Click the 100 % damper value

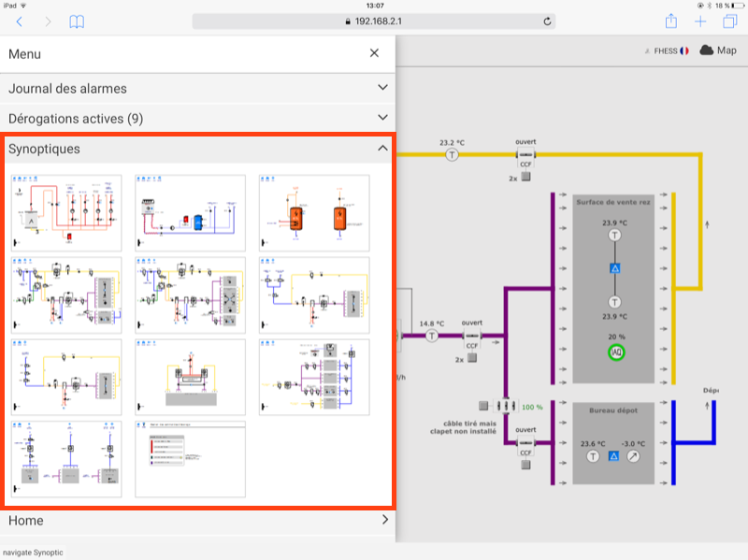pos(532,407)
